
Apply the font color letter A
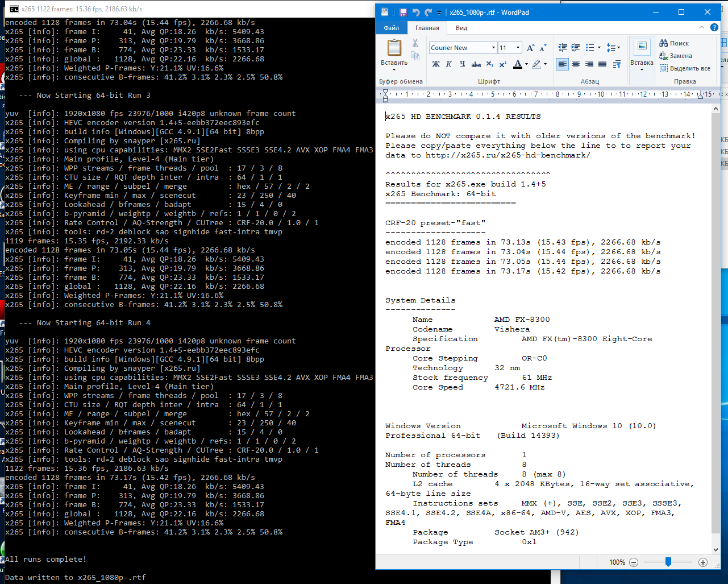point(517,64)
